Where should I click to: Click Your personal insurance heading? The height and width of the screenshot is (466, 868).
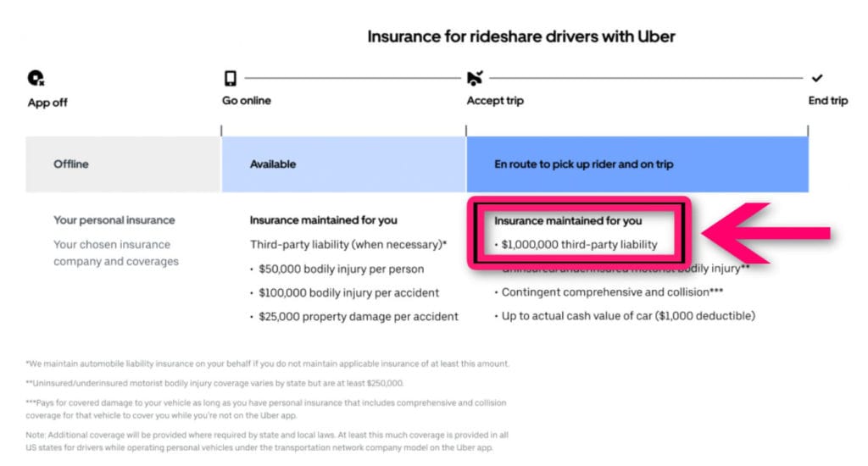[114, 220]
